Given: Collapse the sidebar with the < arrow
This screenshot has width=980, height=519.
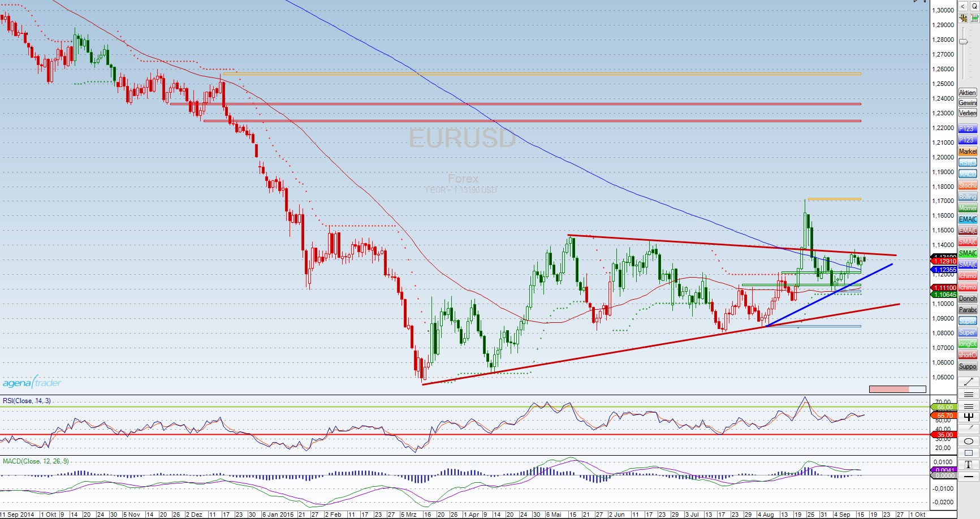Looking at the screenshot, I should 963,6.
